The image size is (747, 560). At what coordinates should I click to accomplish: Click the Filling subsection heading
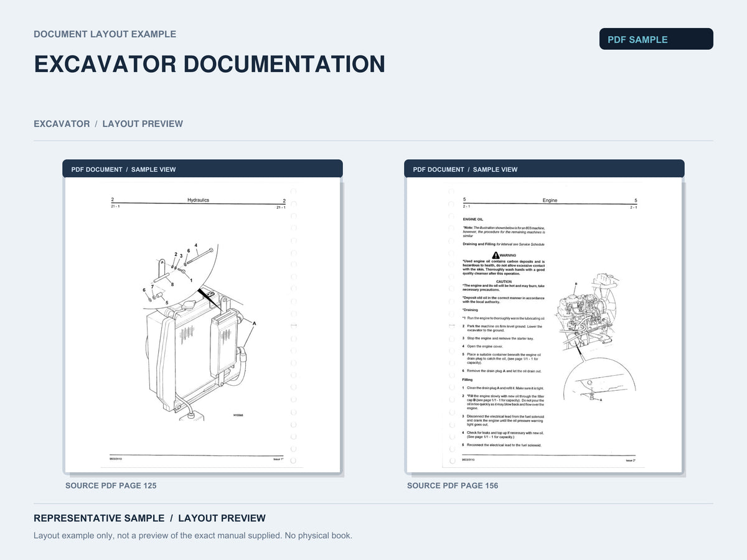467,380
